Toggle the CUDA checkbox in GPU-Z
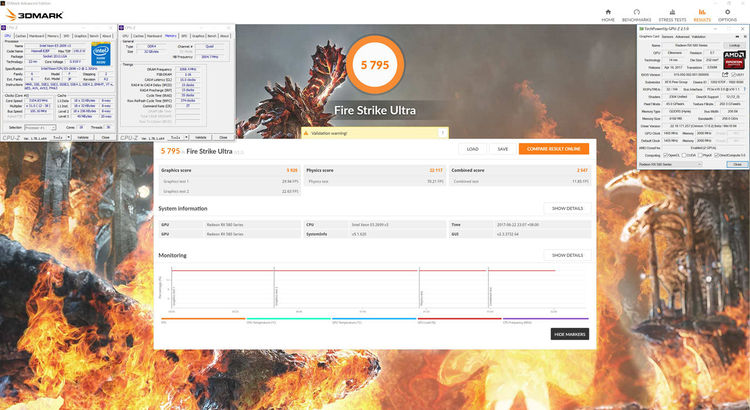 point(683,155)
